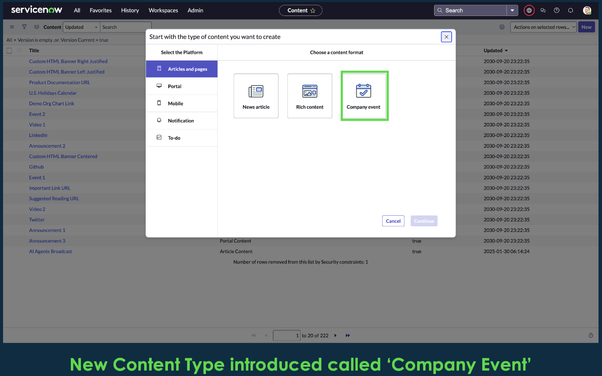Open the Event 2 record
602x376 pixels.
(x=37, y=114)
